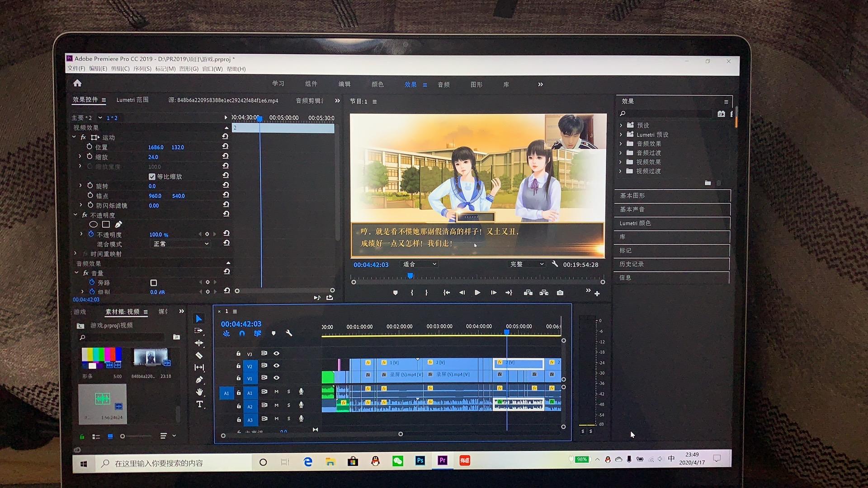Collapse the Motion effect section
The height and width of the screenshot is (488, 868).
pos(74,137)
